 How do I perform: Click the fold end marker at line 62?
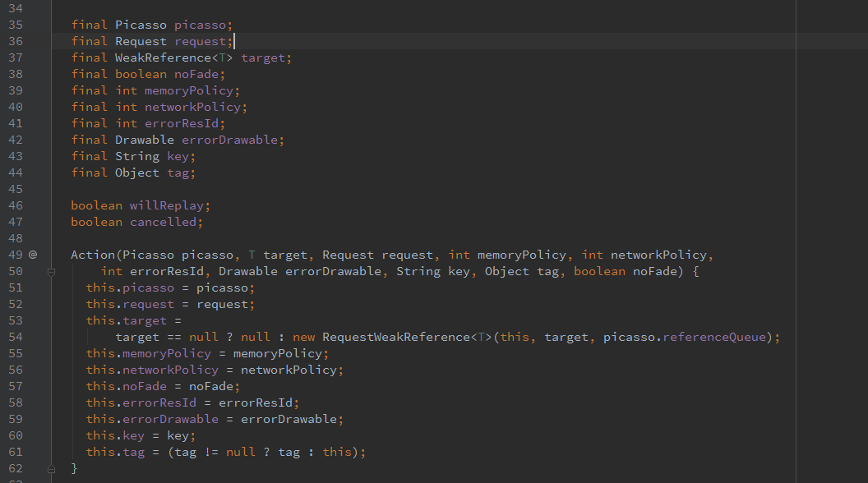click(51, 468)
